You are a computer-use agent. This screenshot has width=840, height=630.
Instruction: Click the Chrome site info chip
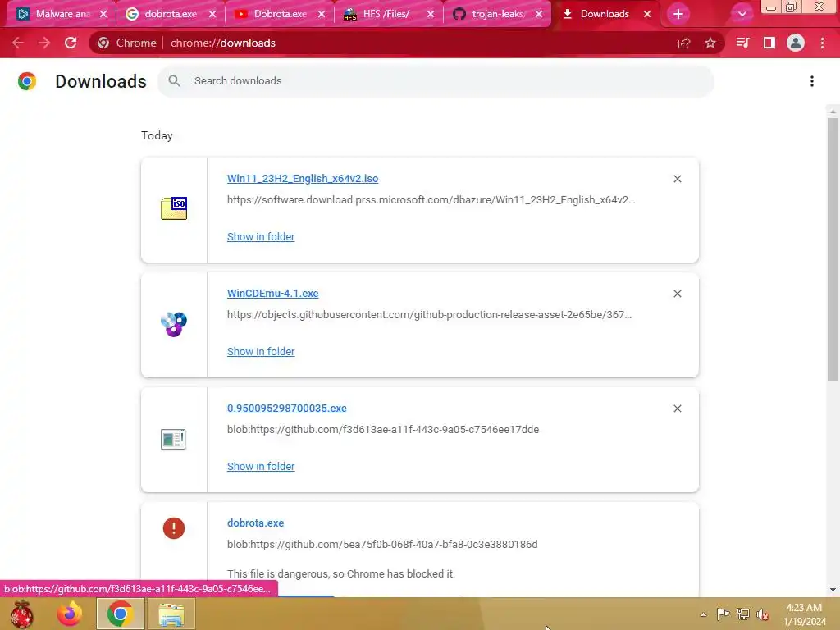pyautogui.click(x=127, y=43)
